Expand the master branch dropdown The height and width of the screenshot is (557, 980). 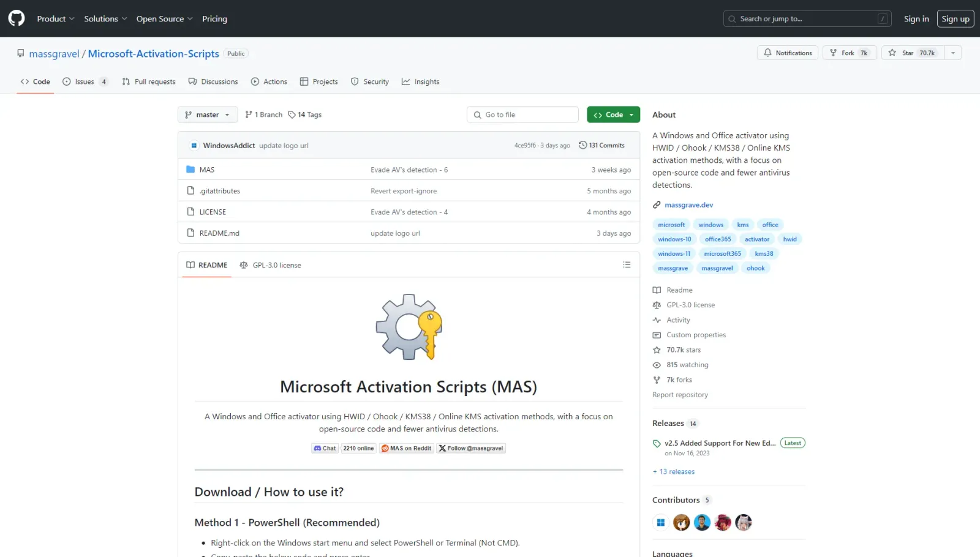(208, 114)
